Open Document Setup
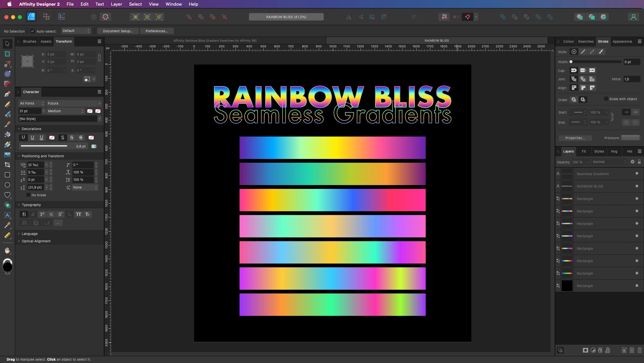Screen dimensions: 644x363 [117, 31]
